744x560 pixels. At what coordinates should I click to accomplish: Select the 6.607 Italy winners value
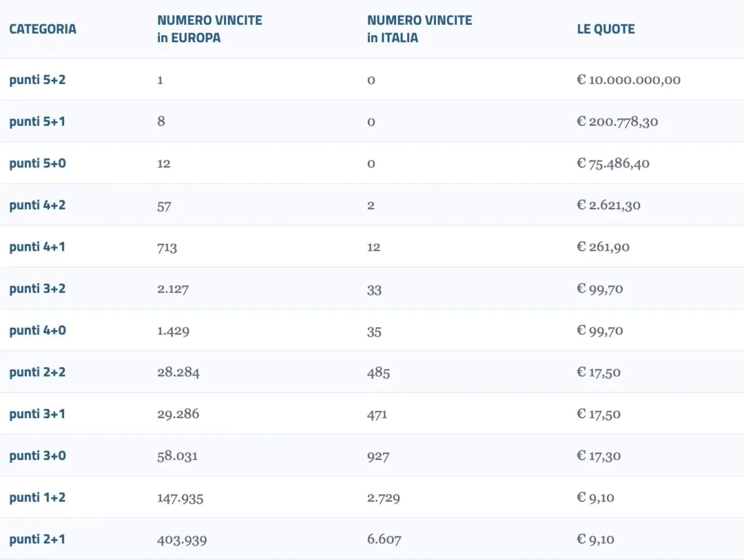384,539
